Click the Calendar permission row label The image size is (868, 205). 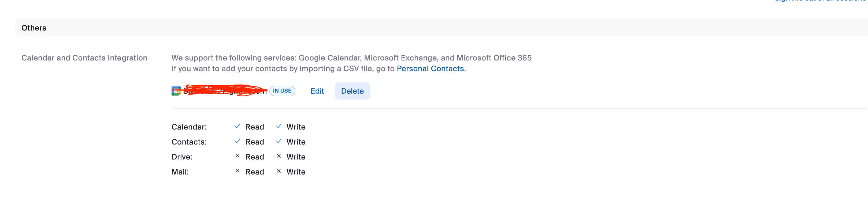(189, 127)
